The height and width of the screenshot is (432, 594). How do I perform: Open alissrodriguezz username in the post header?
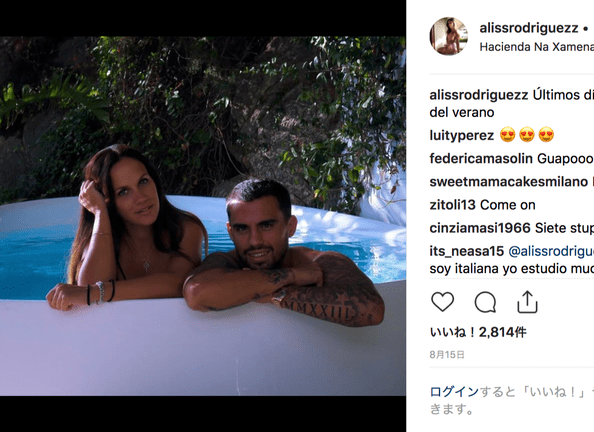[529, 28]
